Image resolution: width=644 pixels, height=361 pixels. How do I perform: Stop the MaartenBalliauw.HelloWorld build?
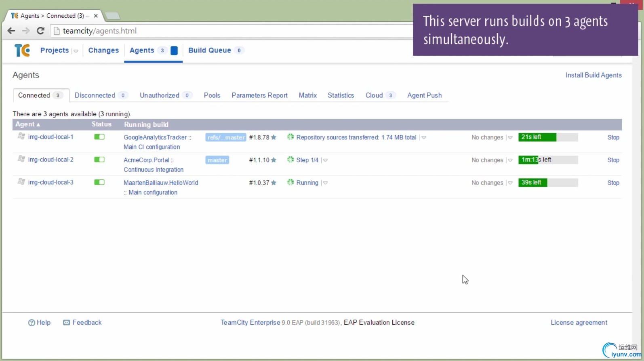coord(613,183)
